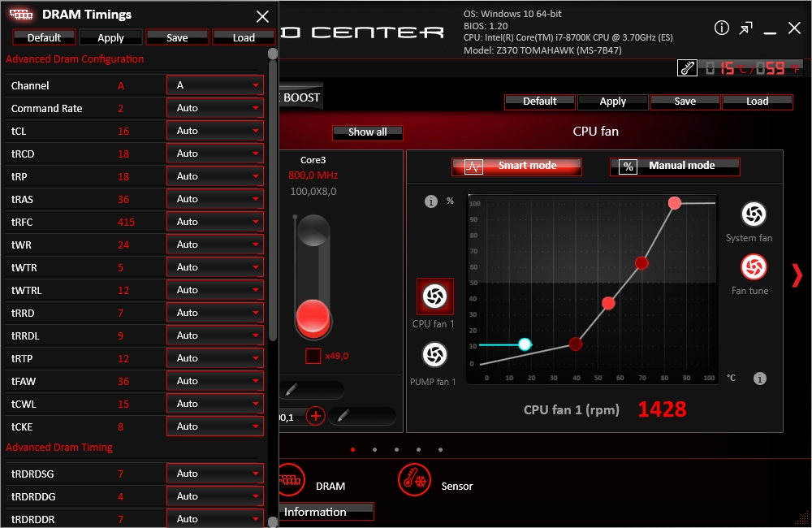Open the wrench settings icon beside temperature readout

coord(687,68)
